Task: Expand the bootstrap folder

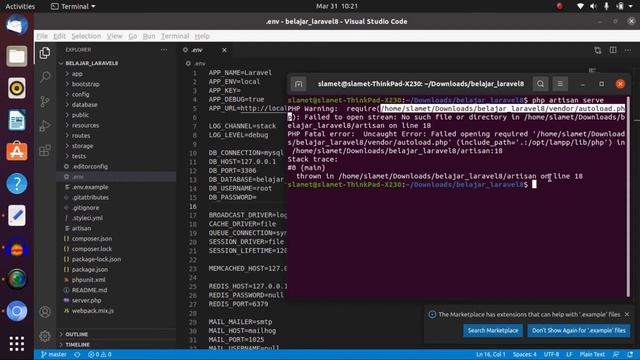Action: tap(85, 84)
